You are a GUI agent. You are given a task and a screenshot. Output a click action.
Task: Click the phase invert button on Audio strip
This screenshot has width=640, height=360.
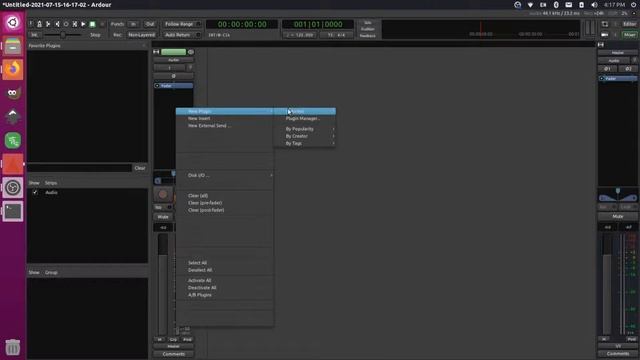(173, 76)
